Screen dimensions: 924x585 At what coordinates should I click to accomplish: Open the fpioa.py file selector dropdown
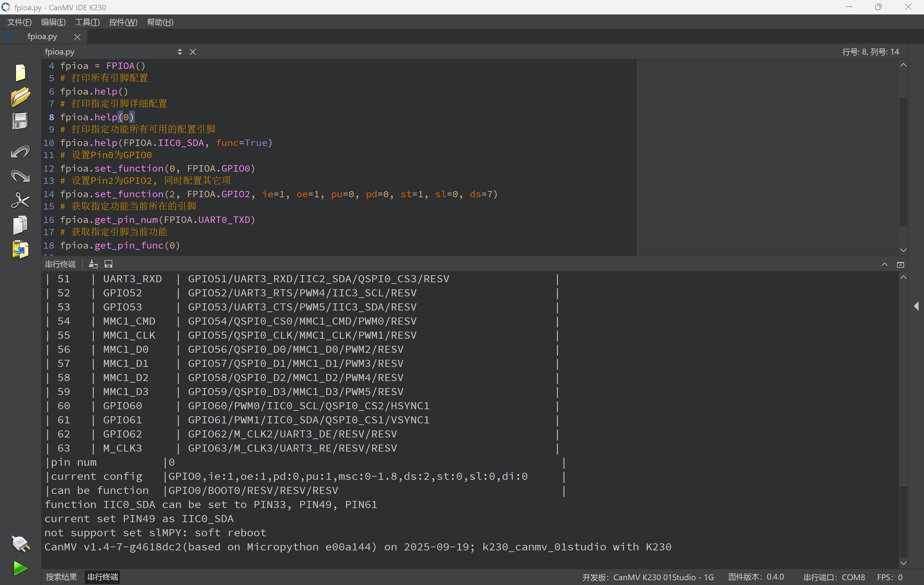[x=180, y=52]
